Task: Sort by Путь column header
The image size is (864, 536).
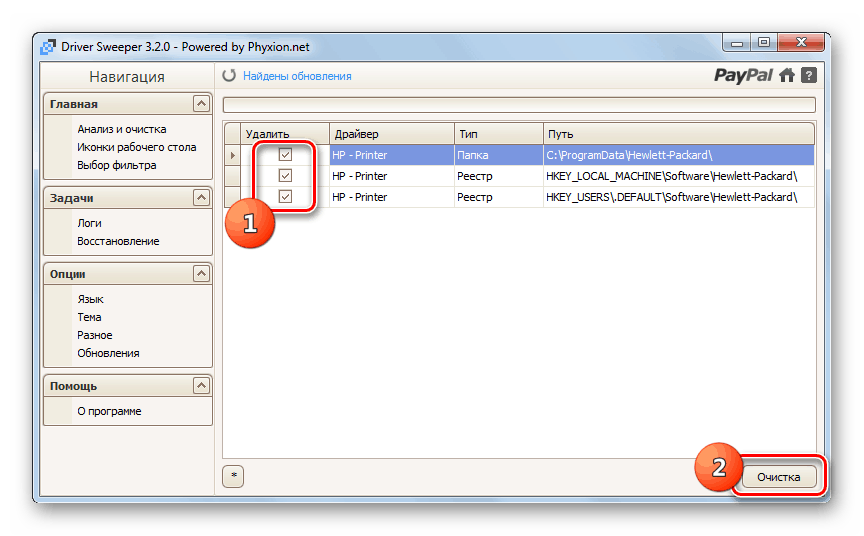Action: [x=679, y=134]
